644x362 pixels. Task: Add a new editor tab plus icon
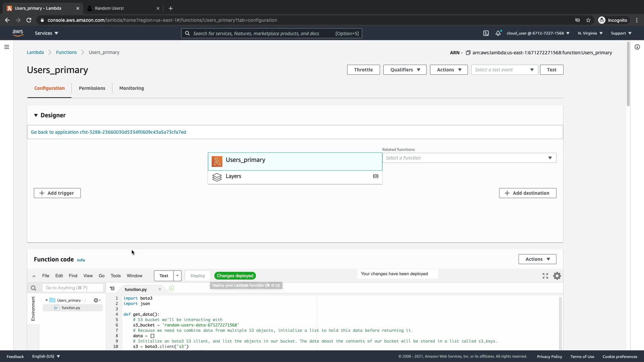171,289
